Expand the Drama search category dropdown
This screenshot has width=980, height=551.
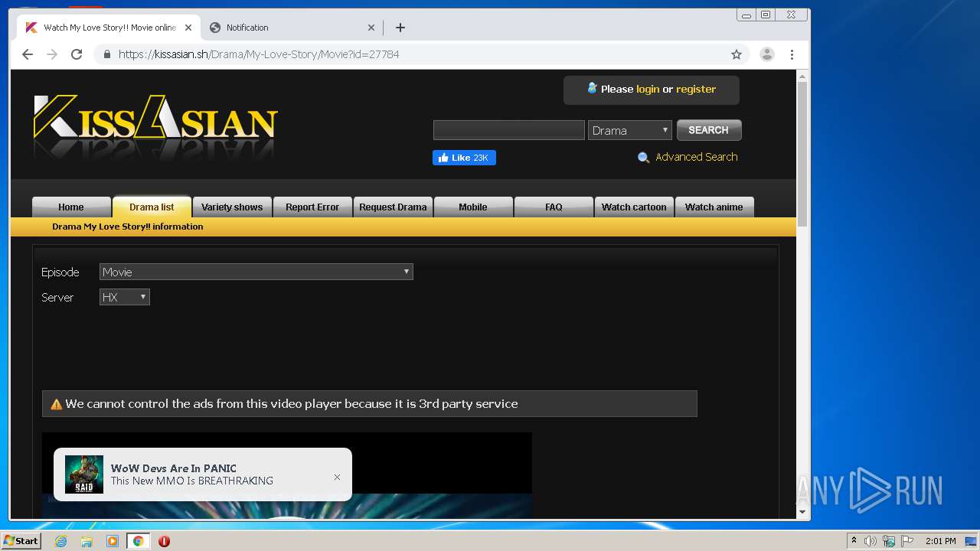pyautogui.click(x=630, y=130)
